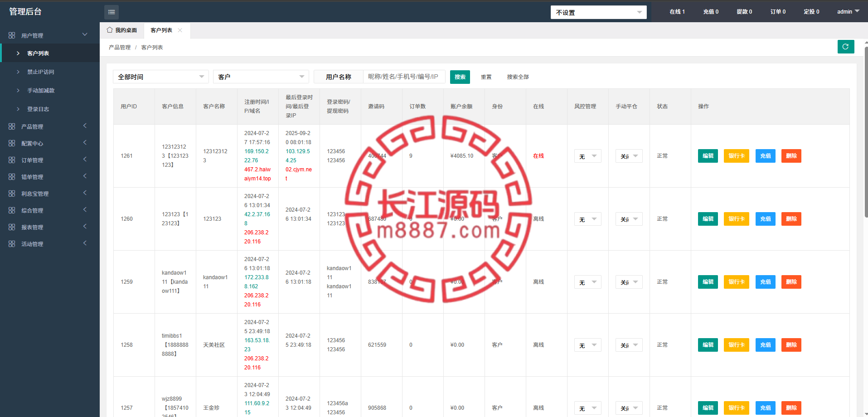The image size is (868, 417).
Task: Close the 客户列表 tab with its X
Action: (180, 30)
